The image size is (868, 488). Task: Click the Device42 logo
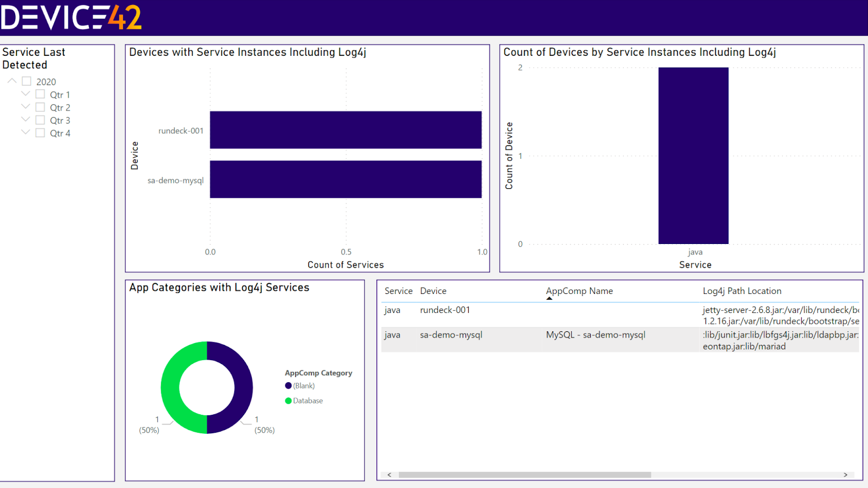[71, 17]
